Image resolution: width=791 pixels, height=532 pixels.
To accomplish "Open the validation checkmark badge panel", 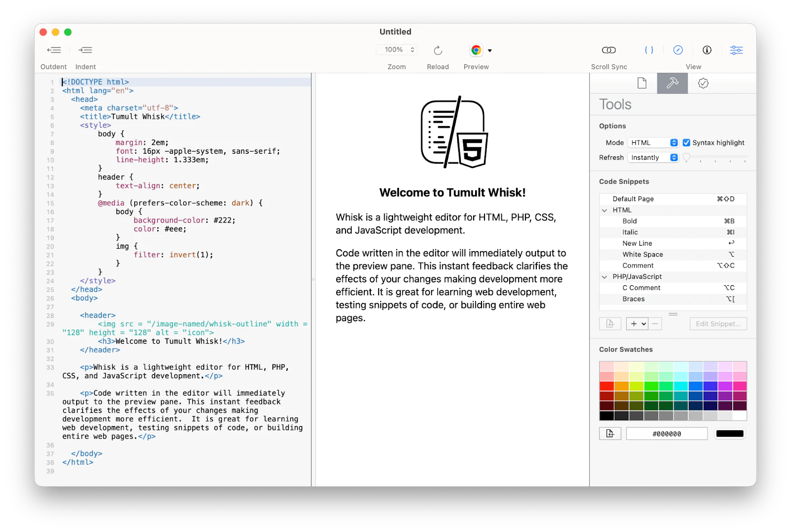I will coord(703,83).
